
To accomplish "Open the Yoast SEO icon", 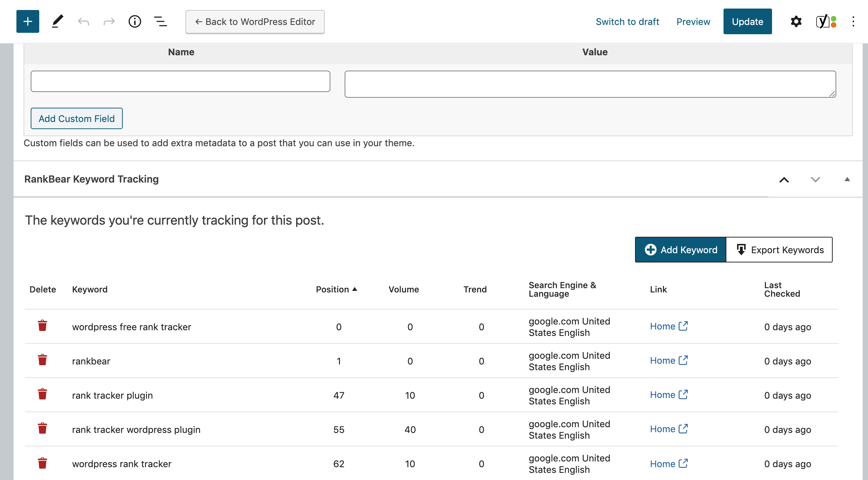I will [x=826, y=22].
